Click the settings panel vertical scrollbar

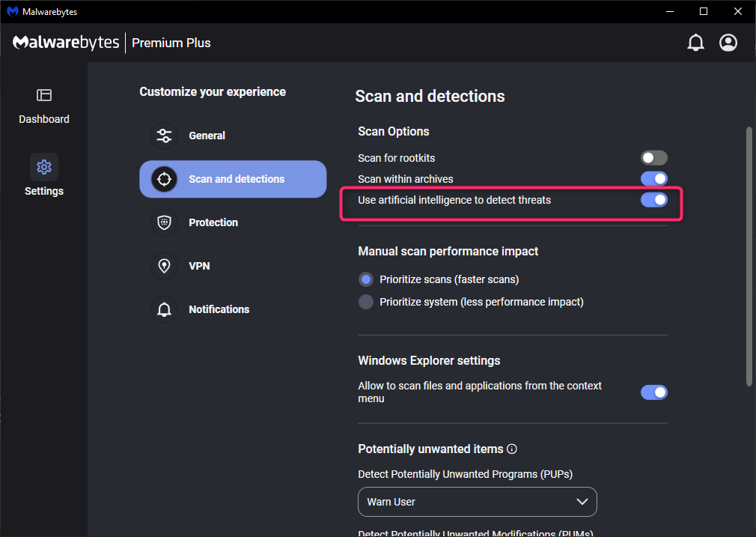[749, 256]
